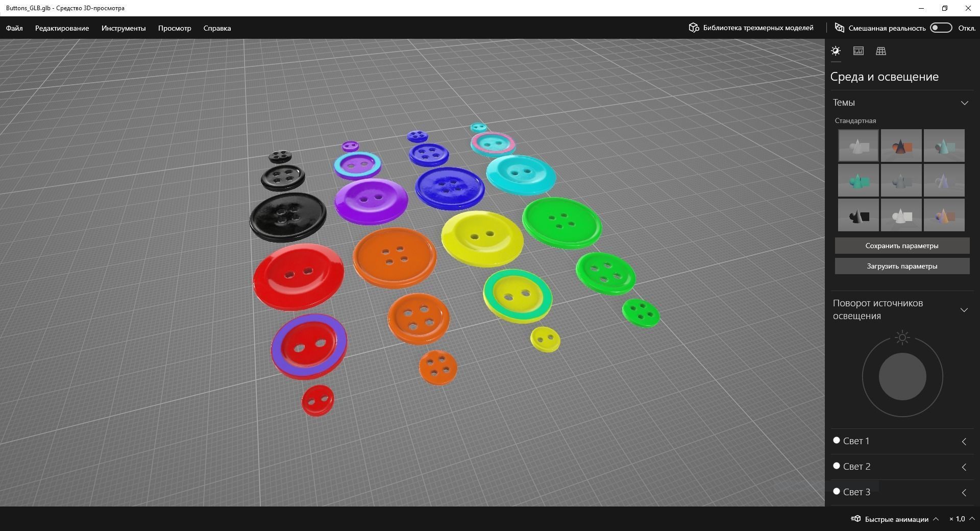Open the Файл menu
The image size is (980, 531).
click(x=14, y=28)
